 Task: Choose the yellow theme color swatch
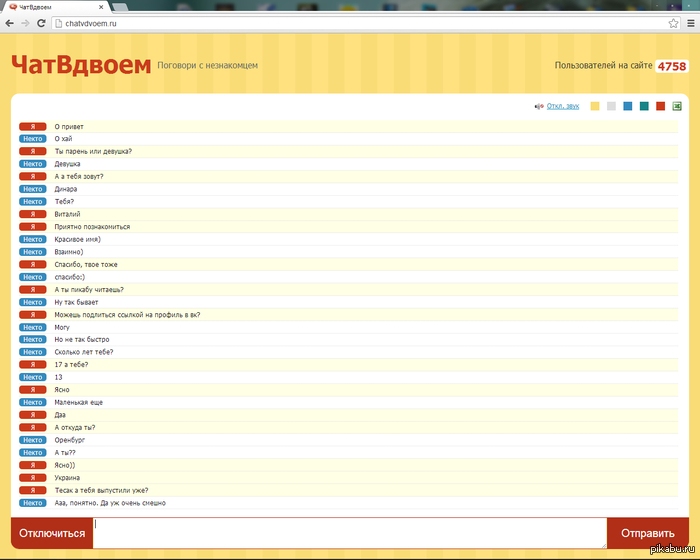595,106
